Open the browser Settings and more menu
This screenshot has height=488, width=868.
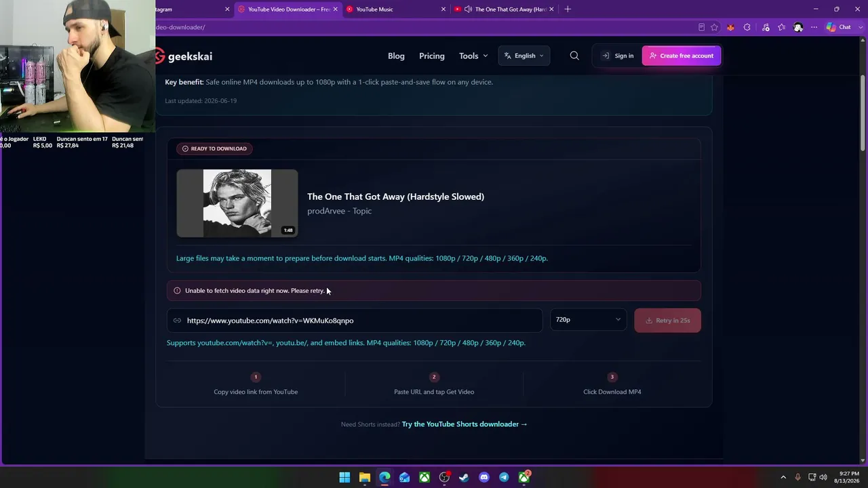[814, 27]
